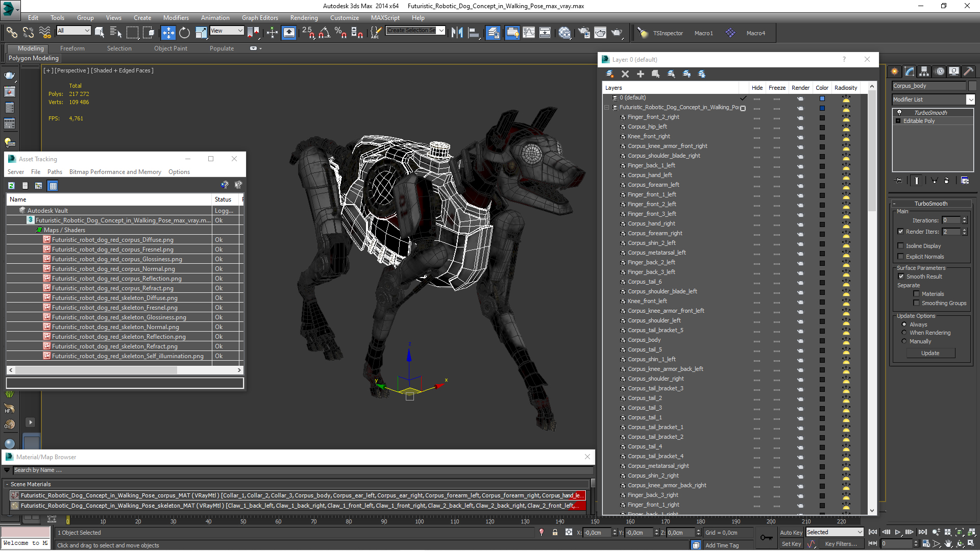Open Curve Editor from toolbar
The height and width of the screenshot is (551, 980).
coord(529,33)
